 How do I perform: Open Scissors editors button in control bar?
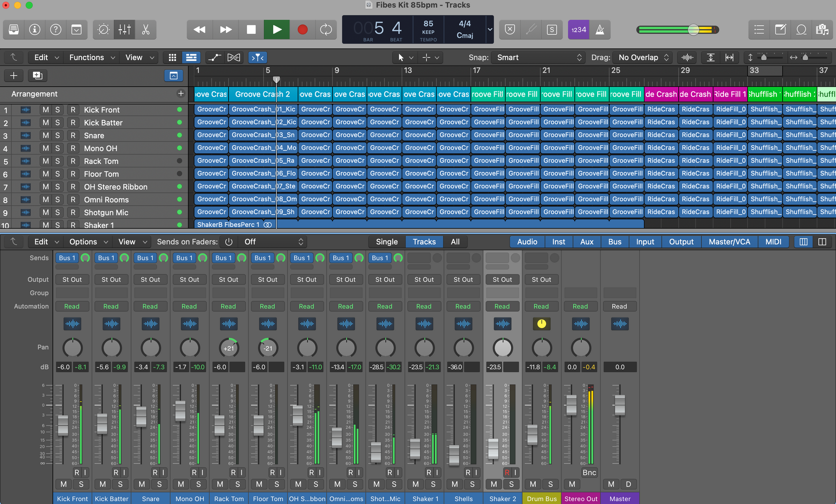146,30
